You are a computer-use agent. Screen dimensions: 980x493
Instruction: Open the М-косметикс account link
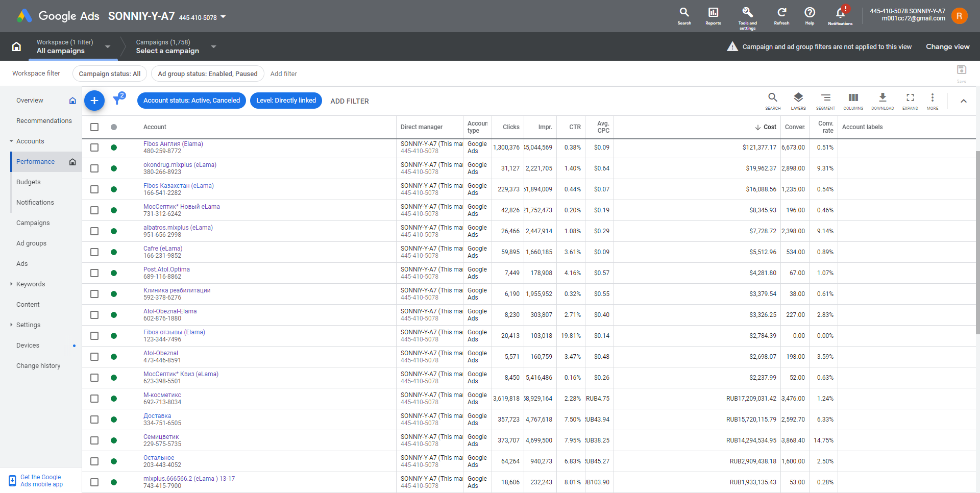pyautogui.click(x=162, y=395)
